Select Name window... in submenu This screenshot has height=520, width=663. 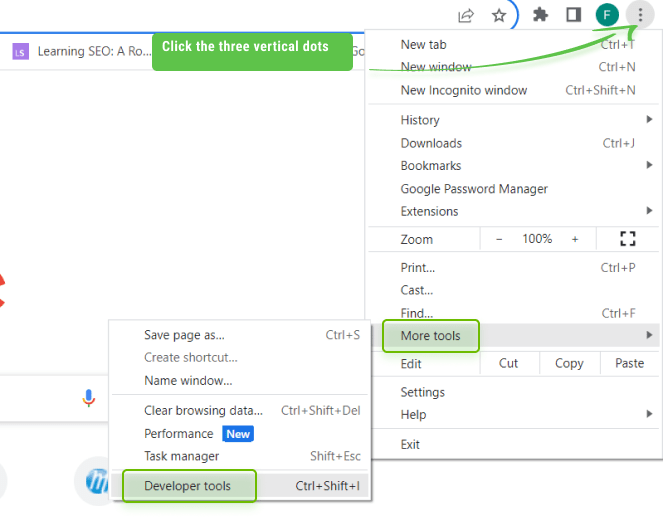click(x=240, y=380)
